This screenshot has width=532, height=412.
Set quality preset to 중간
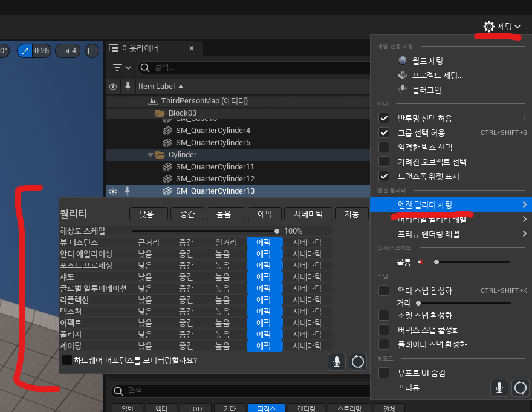point(187,214)
